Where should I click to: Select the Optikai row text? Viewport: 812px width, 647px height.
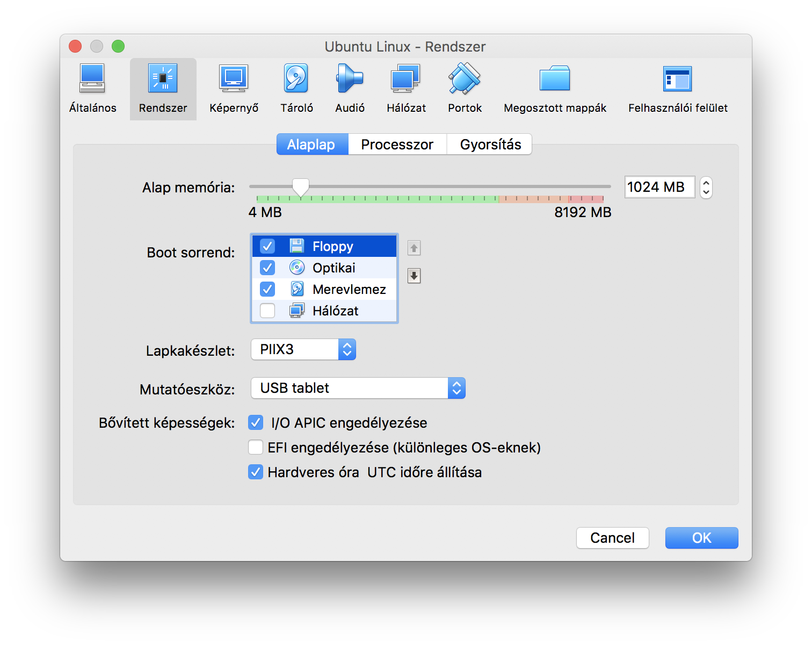click(334, 268)
